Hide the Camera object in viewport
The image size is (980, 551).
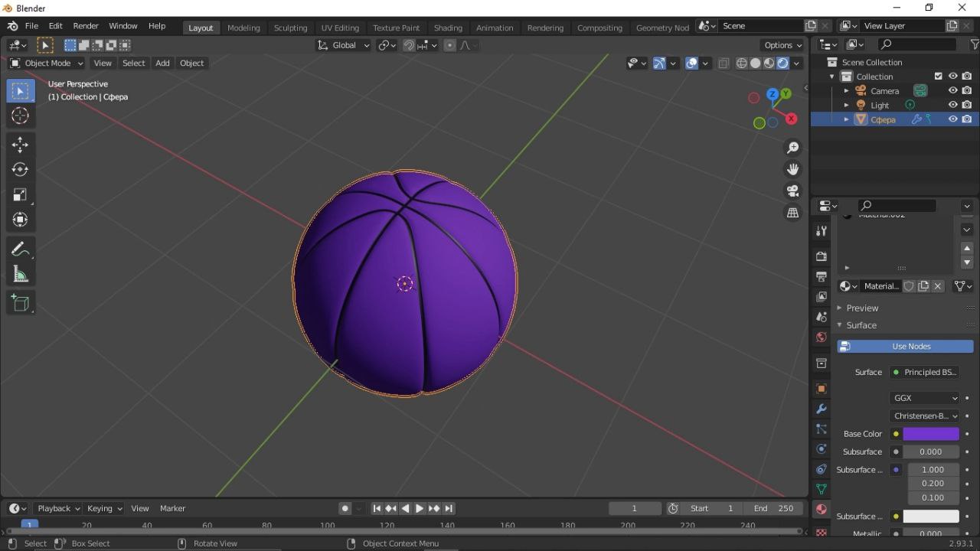(953, 90)
